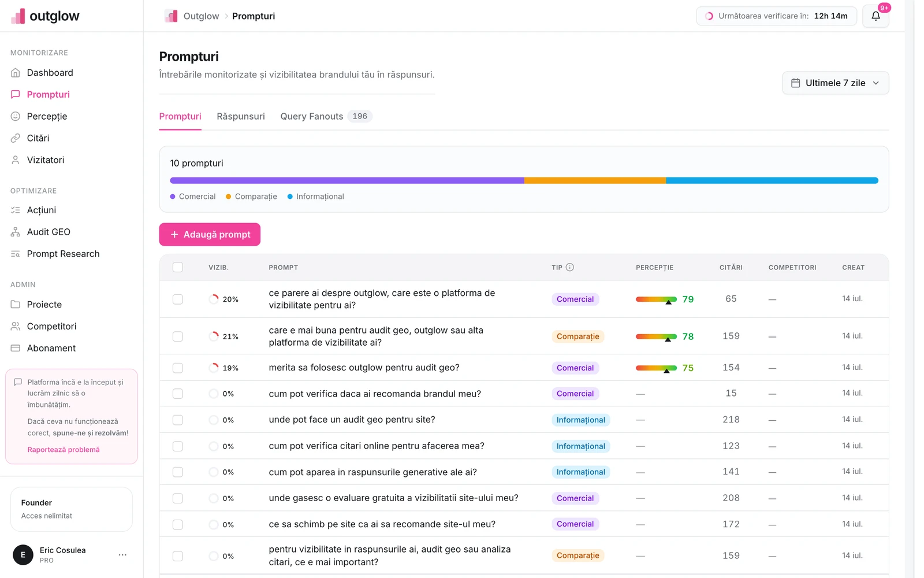Click the next verification countdown badge
This screenshot has width=924, height=578.
tap(776, 16)
